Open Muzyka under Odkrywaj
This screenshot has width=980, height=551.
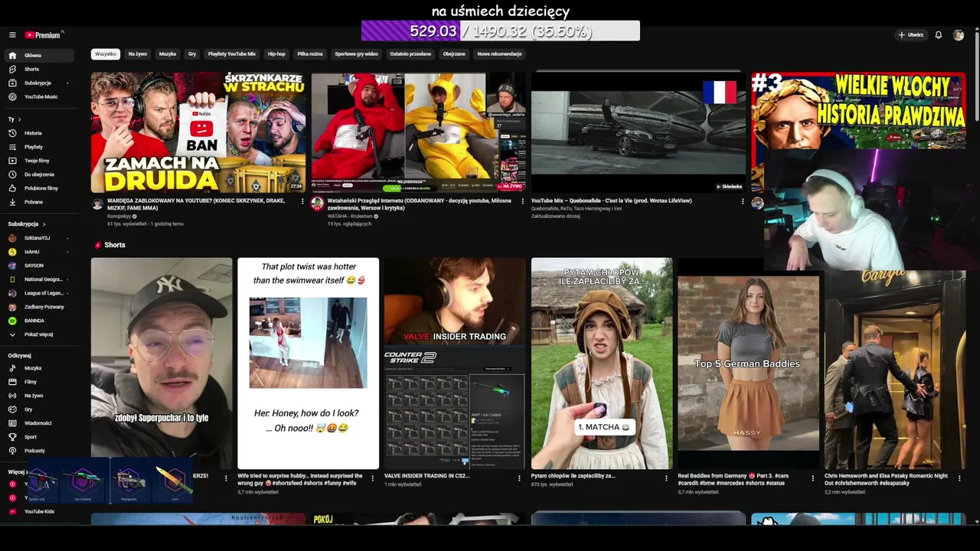click(40, 368)
